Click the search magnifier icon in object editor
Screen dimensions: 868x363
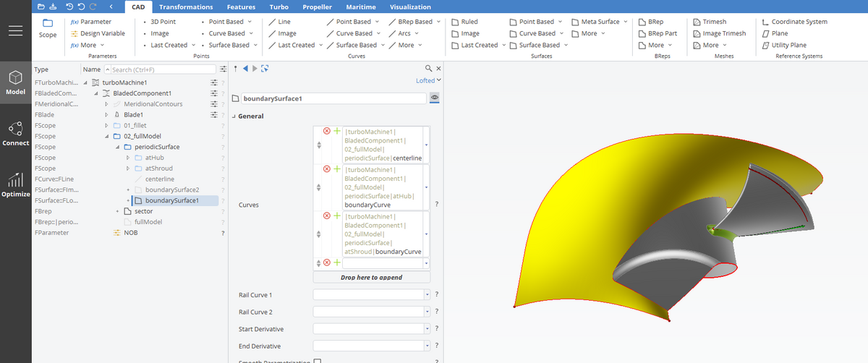pyautogui.click(x=428, y=68)
